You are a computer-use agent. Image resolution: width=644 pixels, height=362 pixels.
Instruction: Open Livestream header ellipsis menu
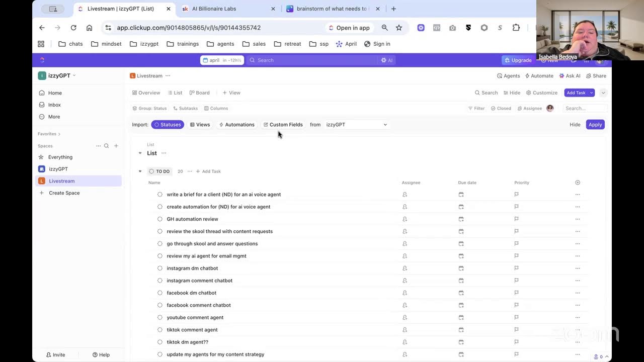pos(168,76)
